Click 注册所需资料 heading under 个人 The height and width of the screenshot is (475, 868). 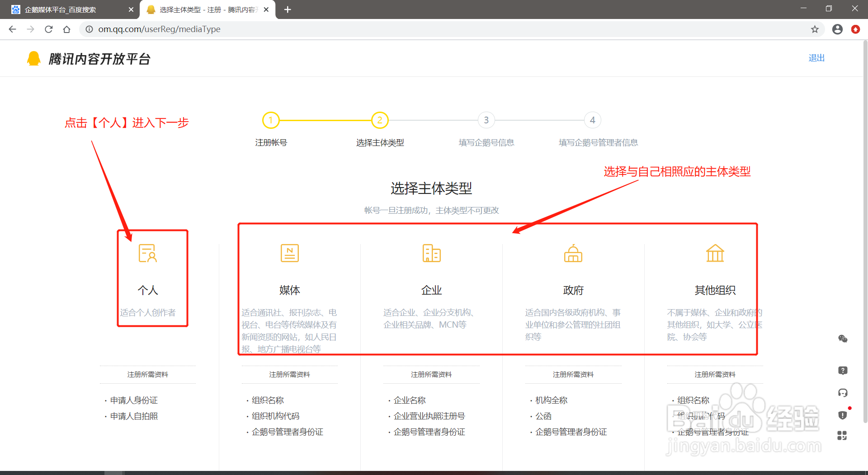(148, 375)
